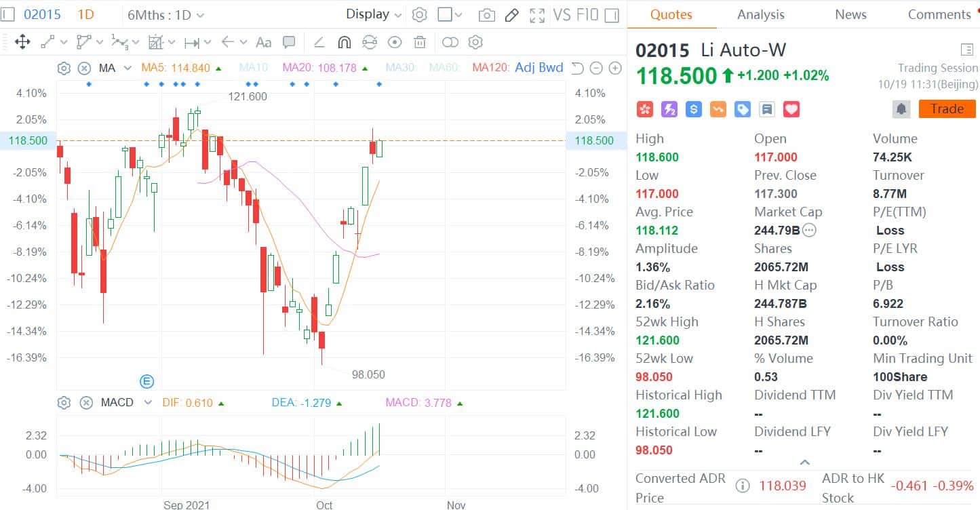Open the News tab
The image size is (980, 510).
click(850, 14)
